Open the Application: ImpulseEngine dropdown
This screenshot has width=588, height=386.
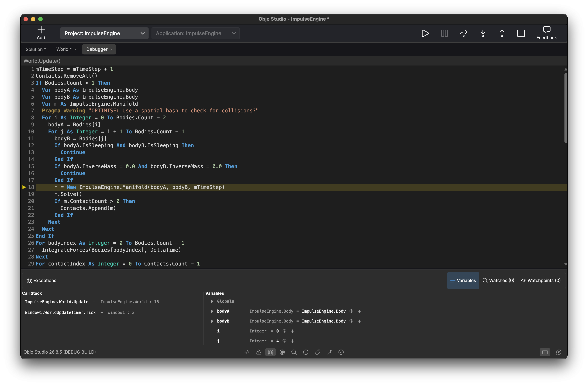(195, 33)
